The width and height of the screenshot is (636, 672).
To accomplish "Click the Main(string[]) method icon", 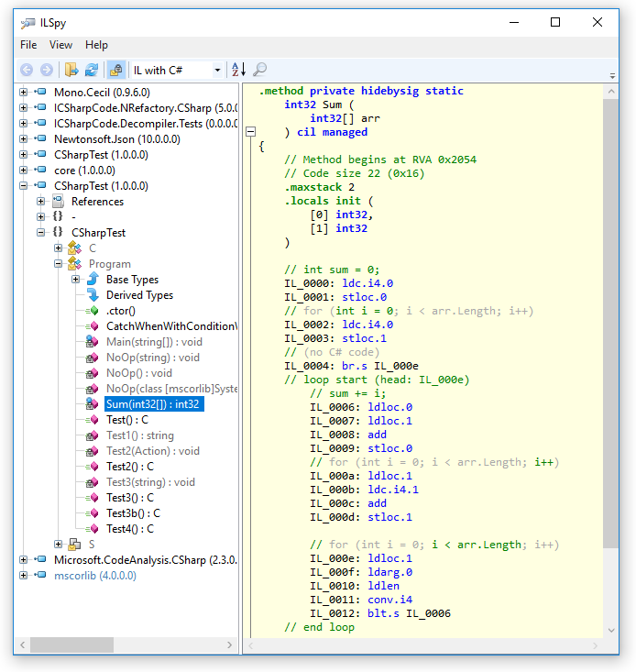I will coord(92,342).
